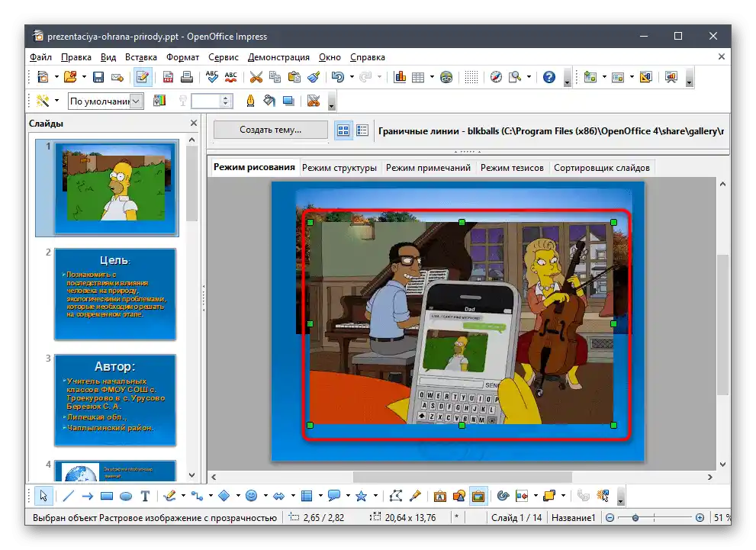Select the Text tool in drawing toolbar
Screen dimensions: 756x550
[145, 496]
